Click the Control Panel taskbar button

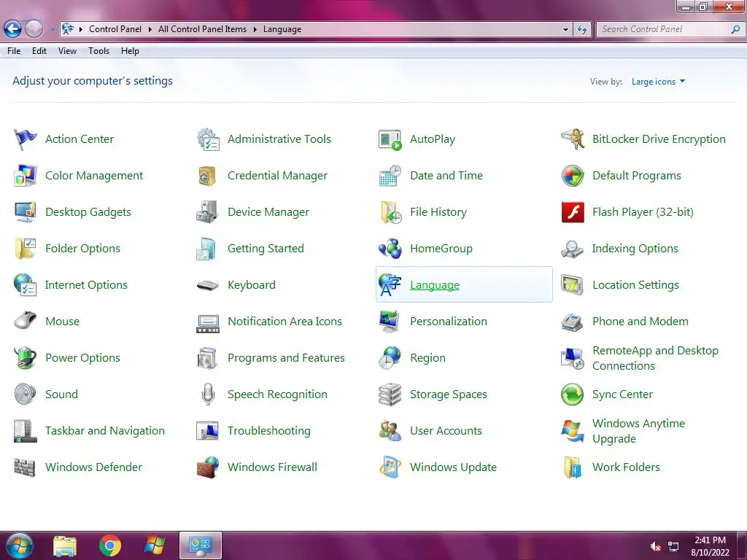pyautogui.click(x=201, y=545)
